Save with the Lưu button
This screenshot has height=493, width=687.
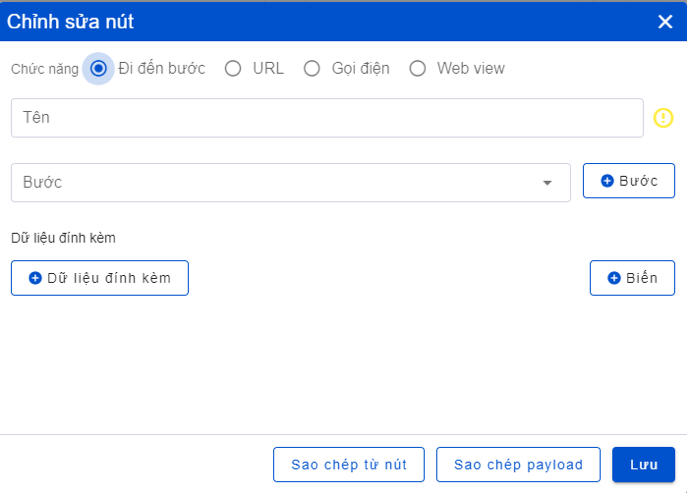(x=643, y=465)
